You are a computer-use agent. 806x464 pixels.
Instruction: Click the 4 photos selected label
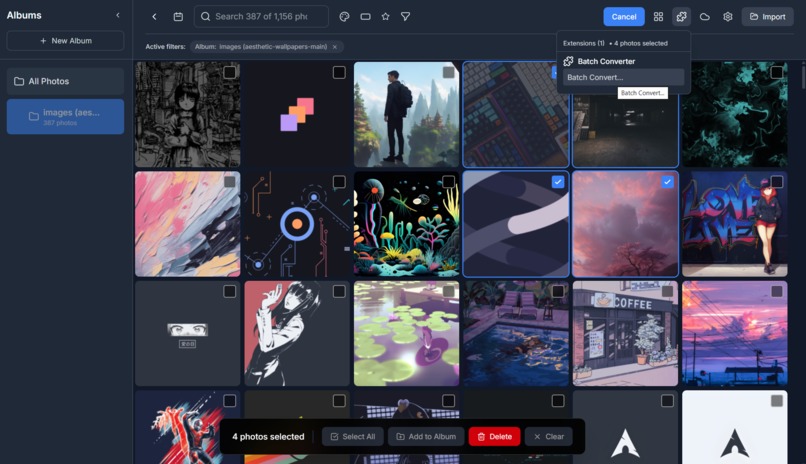tap(268, 437)
